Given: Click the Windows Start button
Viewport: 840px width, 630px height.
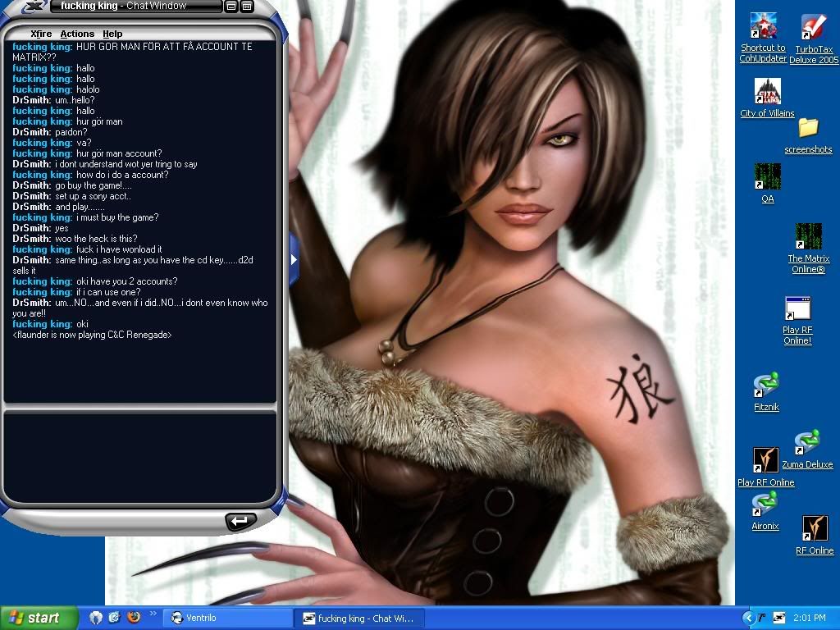Looking at the screenshot, I should pyautogui.click(x=39, y=618).
